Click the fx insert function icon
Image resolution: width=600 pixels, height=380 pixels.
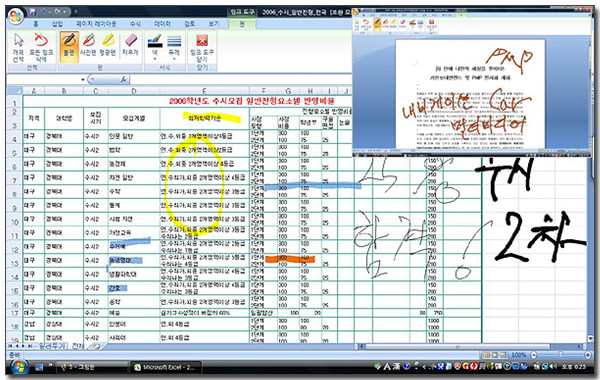(123, 79)
